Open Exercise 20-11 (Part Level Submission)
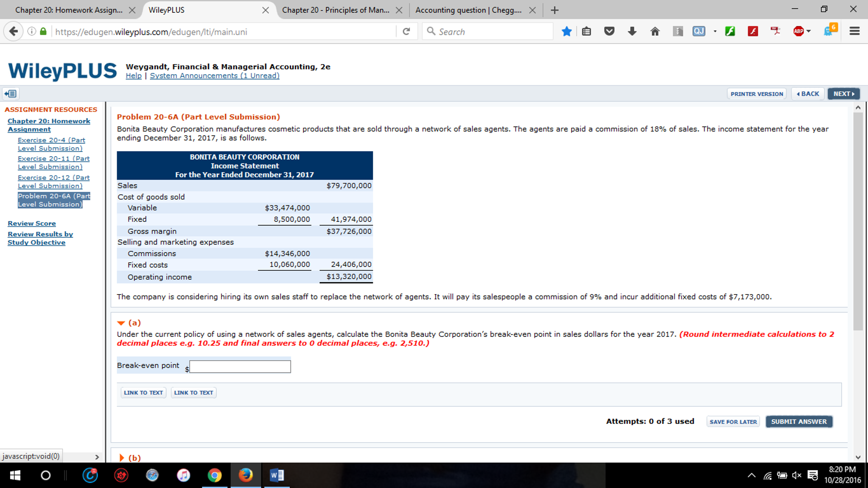This screenshot has width=868, height=488. pyautogui.click(x=53, y=163)
